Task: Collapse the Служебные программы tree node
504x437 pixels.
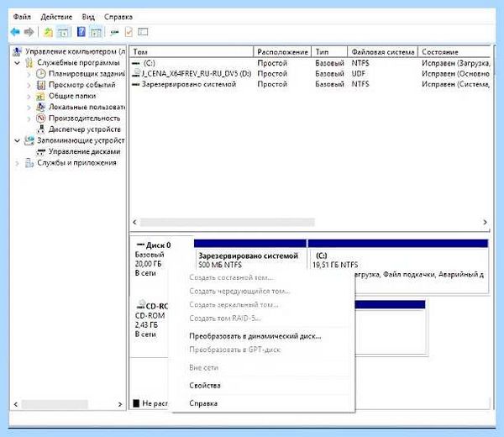Action: (x=18, y=63)
